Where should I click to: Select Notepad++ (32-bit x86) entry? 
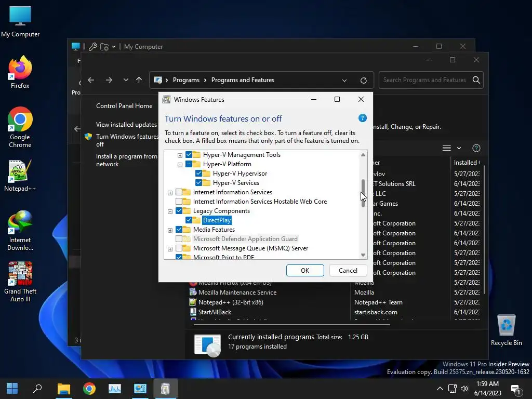(x=231, y=302)
